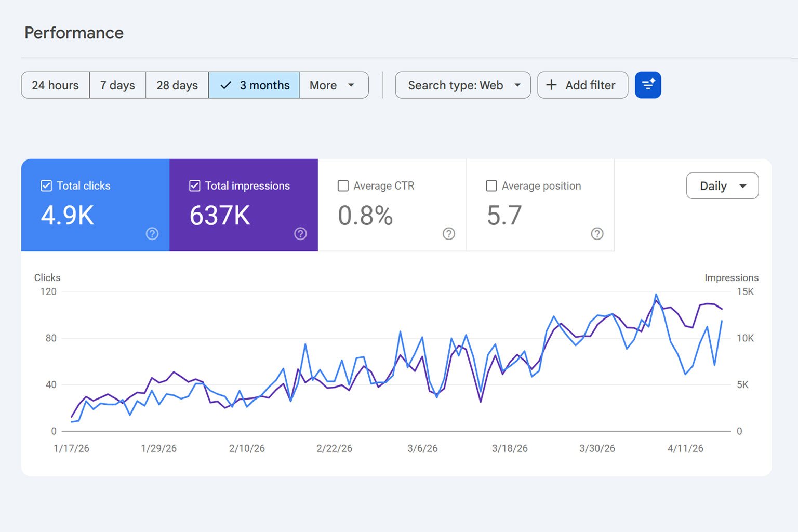Choose the 28 days date range

(177, 85)
